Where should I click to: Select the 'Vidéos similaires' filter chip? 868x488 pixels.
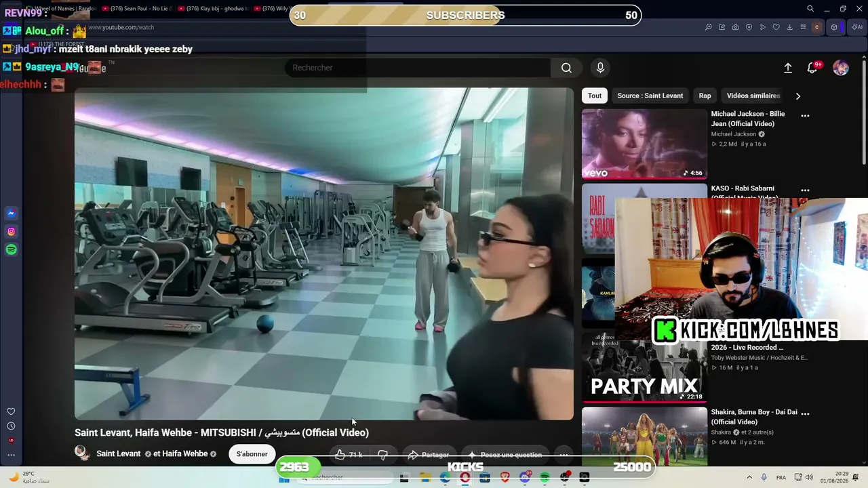(753, 96)
